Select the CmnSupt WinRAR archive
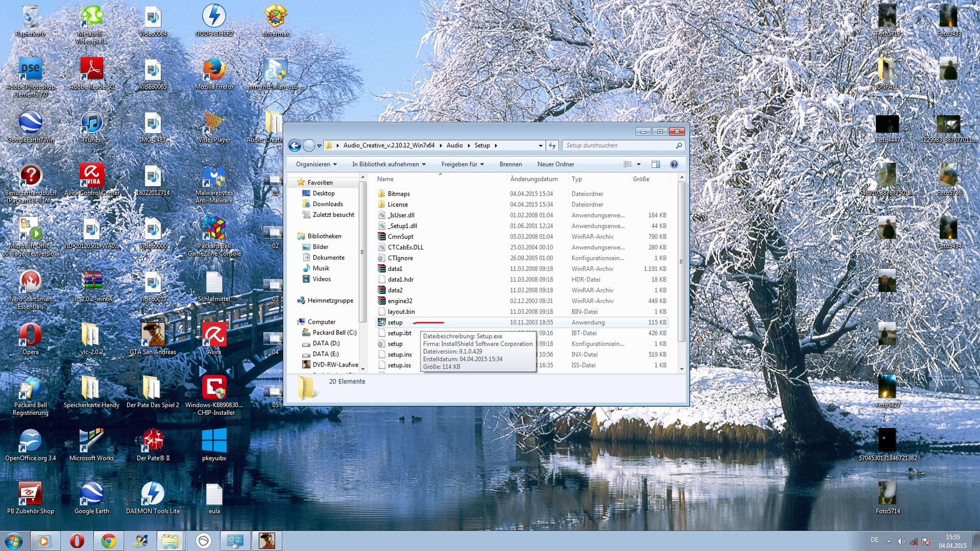Screen dimensions: 980x551 tap(523, 237)
